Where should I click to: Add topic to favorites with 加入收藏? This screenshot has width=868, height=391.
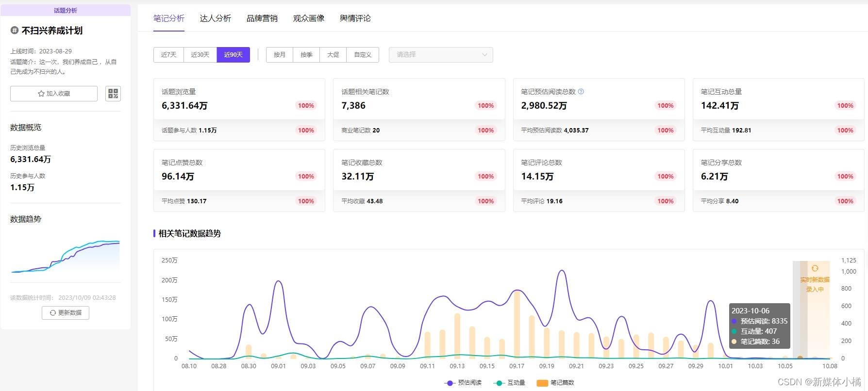[54, 94]
